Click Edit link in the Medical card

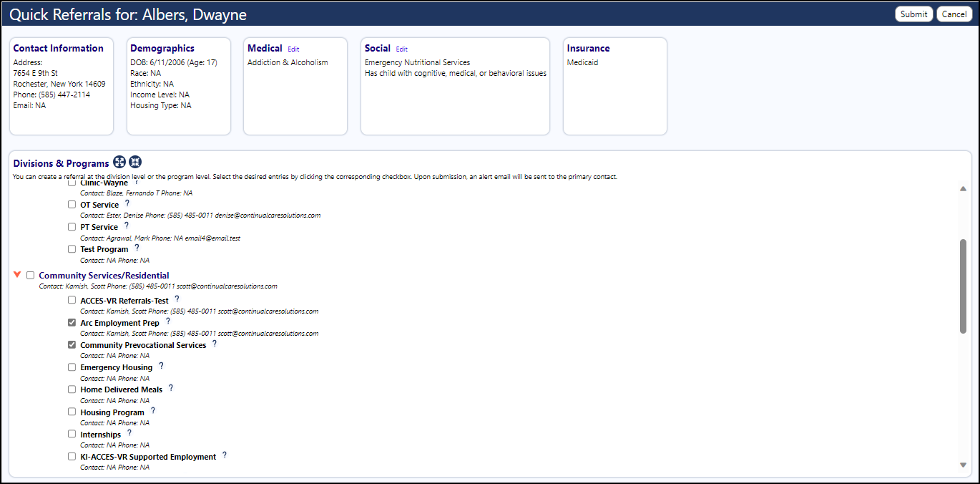[293, 49]
